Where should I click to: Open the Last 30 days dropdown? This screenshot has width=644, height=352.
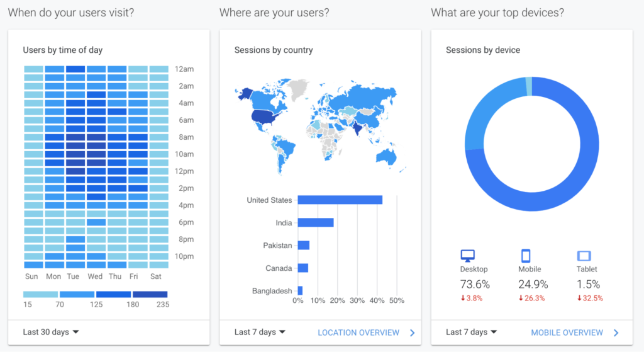click(51, 332)
